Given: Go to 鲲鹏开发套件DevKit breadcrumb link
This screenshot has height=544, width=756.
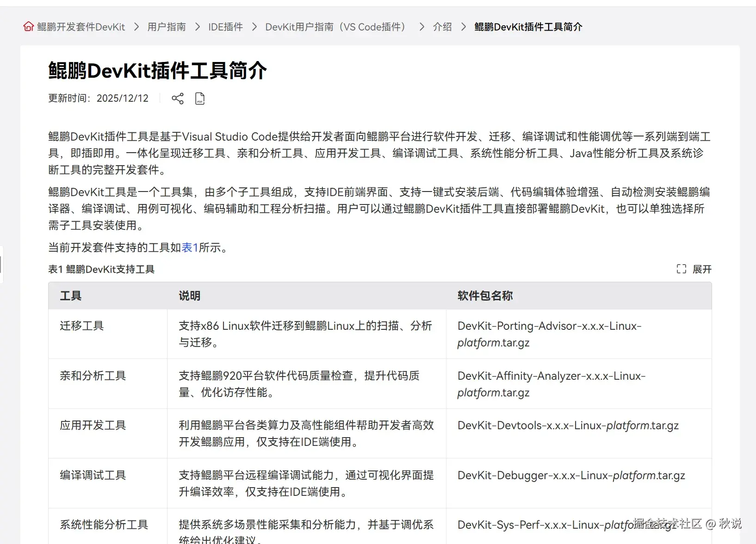Looking at the screenshot, I should click(x=81, y=27).
